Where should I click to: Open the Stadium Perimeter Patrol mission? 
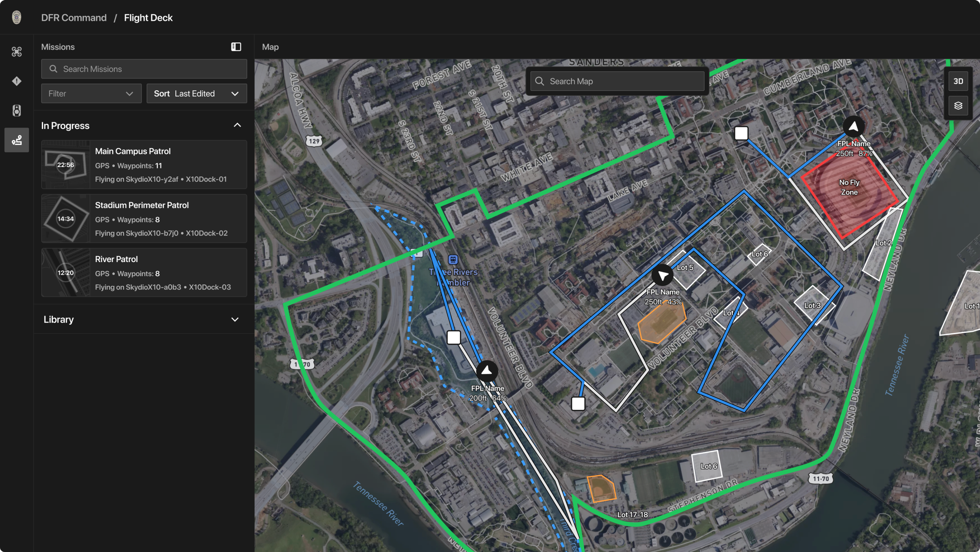144,219
